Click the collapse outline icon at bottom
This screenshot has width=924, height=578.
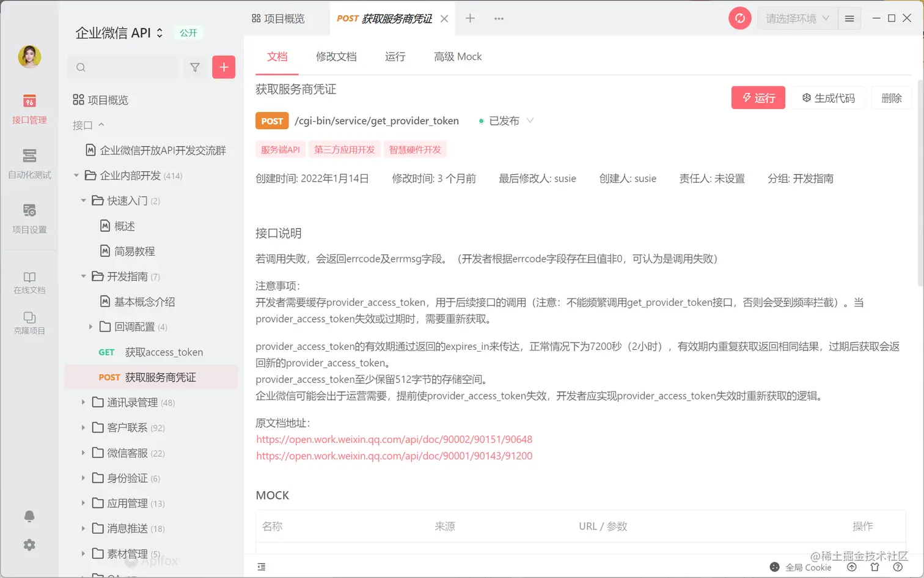click(262, 567)
